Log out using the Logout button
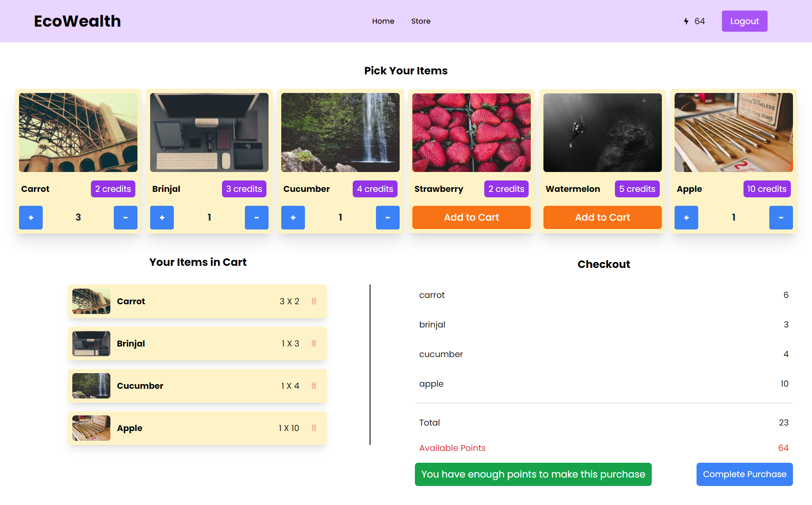 (744, 21)
